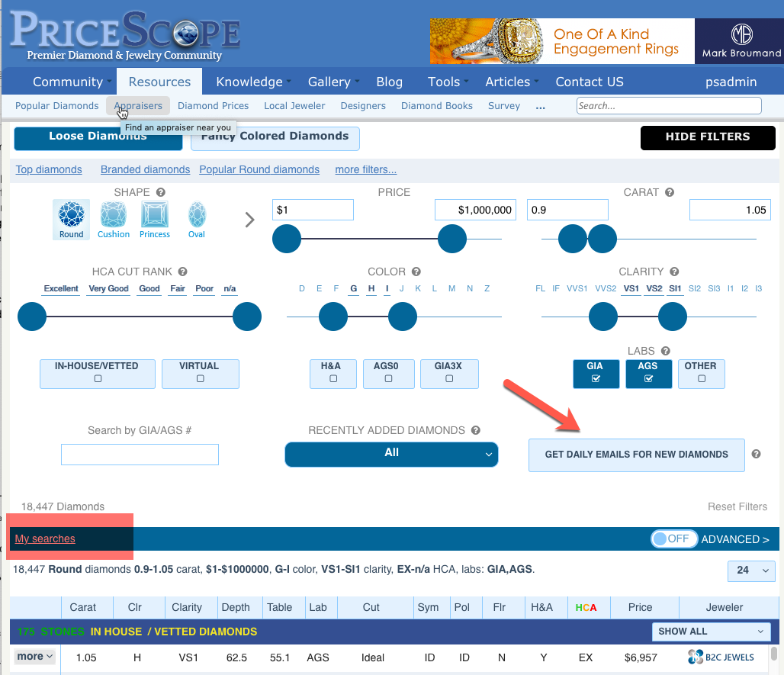
Task: Click the maximum carat 1.05 field
Action: pyautogui.click(x=730, y=210)
